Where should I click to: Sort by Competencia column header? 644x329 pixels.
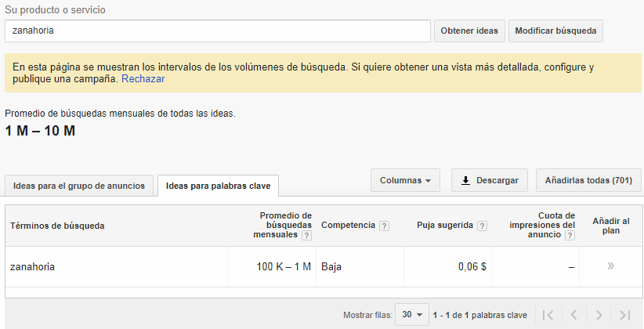point(348,225)
